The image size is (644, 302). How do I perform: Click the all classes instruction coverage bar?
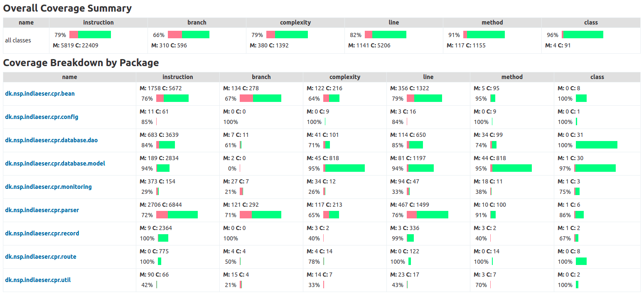(x=90, y=35)
